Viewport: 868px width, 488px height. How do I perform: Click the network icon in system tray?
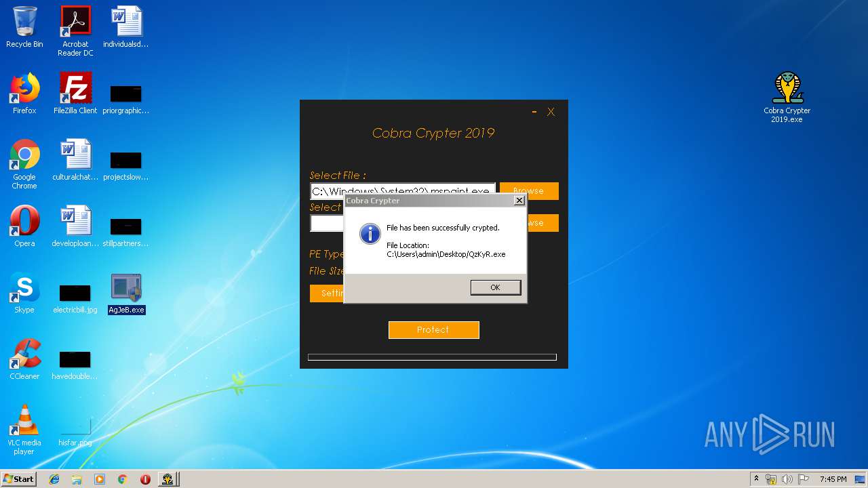[771, 479]
